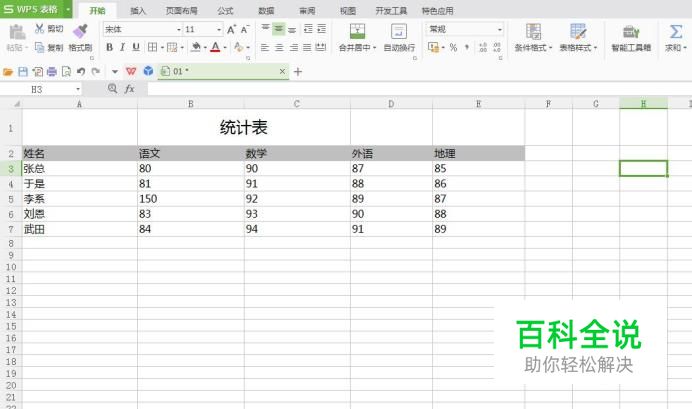Click the print icon in quick toolbar

[52, 71]
